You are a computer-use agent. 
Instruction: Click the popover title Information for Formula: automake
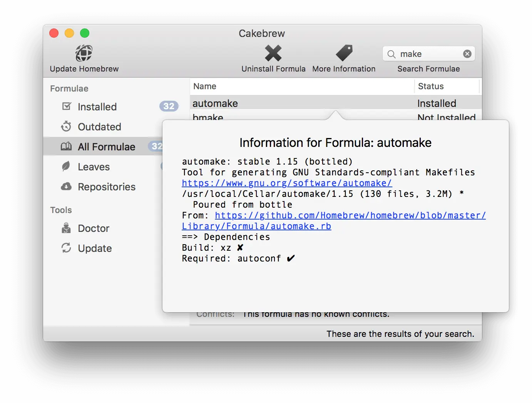[x=335, y=143]
